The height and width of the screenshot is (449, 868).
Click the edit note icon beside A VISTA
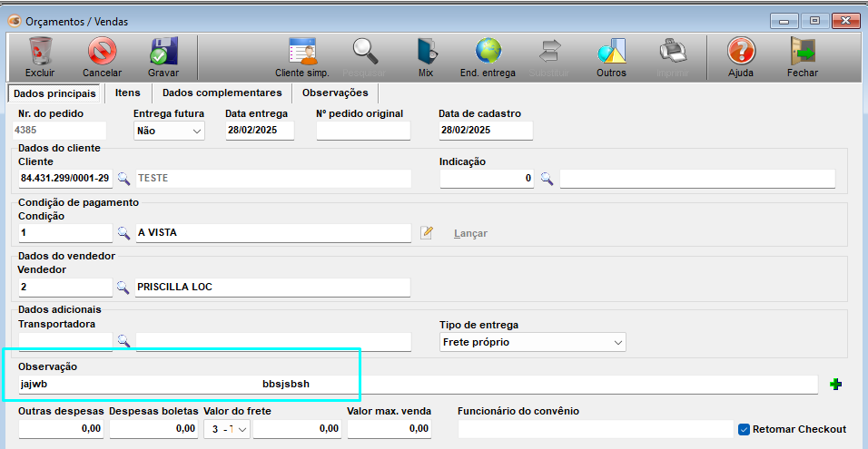click(427, 233)
